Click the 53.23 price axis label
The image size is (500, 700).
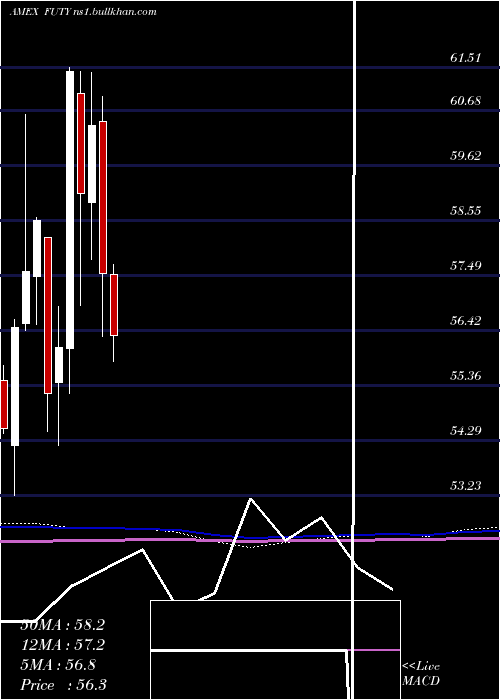pyautogui.click(x=465, y=485)
